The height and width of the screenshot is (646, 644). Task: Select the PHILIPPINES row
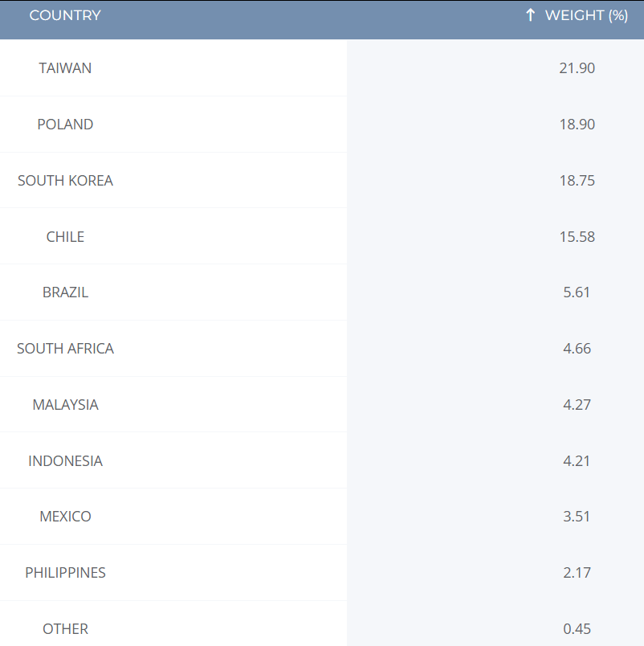[x=65, y=572]
